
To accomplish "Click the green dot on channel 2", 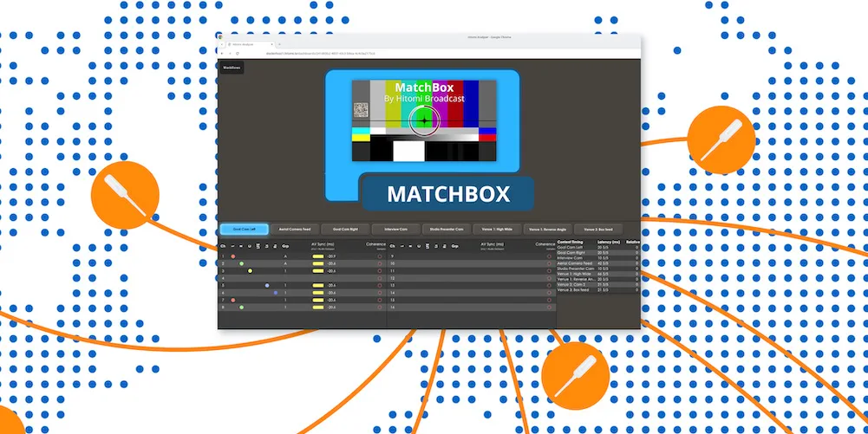I will (241, 263).
